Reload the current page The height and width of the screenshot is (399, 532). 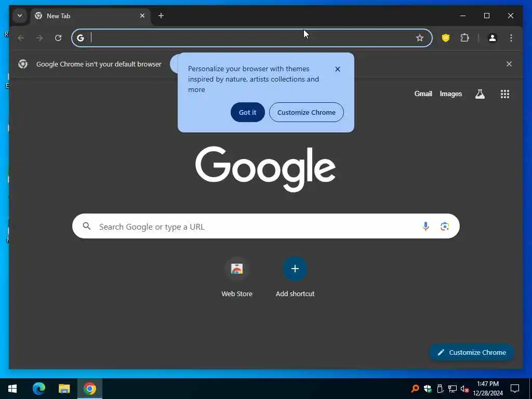point(58,38)
